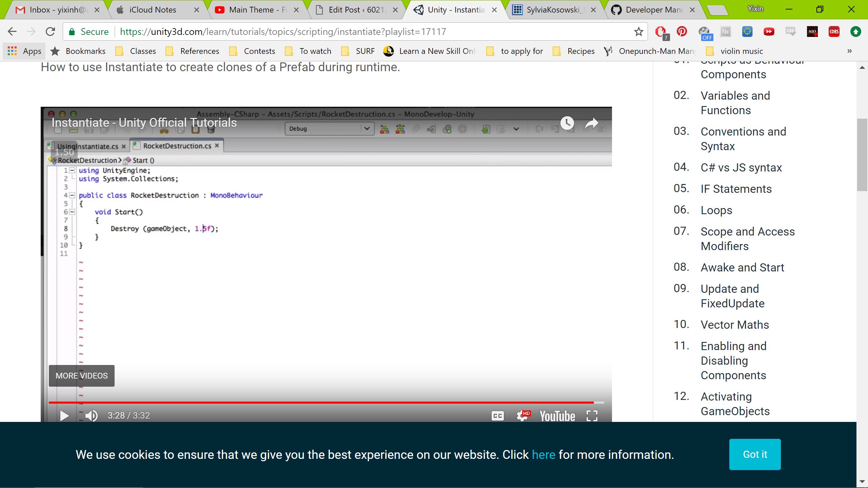Toggle closed captions on the video
The image size is (868, 488).
coord(497,416)
